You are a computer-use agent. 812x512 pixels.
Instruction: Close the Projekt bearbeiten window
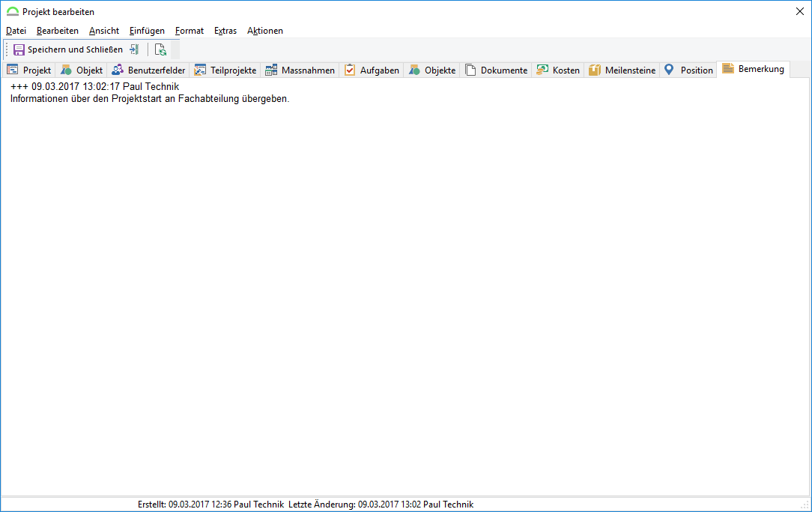click(799, 11)
